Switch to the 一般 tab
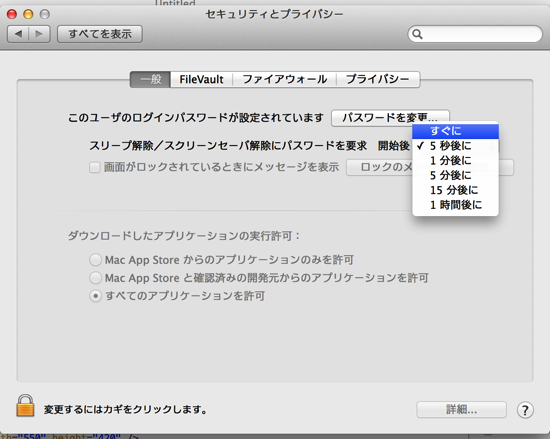The image size is (550, 439). tap(150, 79)
